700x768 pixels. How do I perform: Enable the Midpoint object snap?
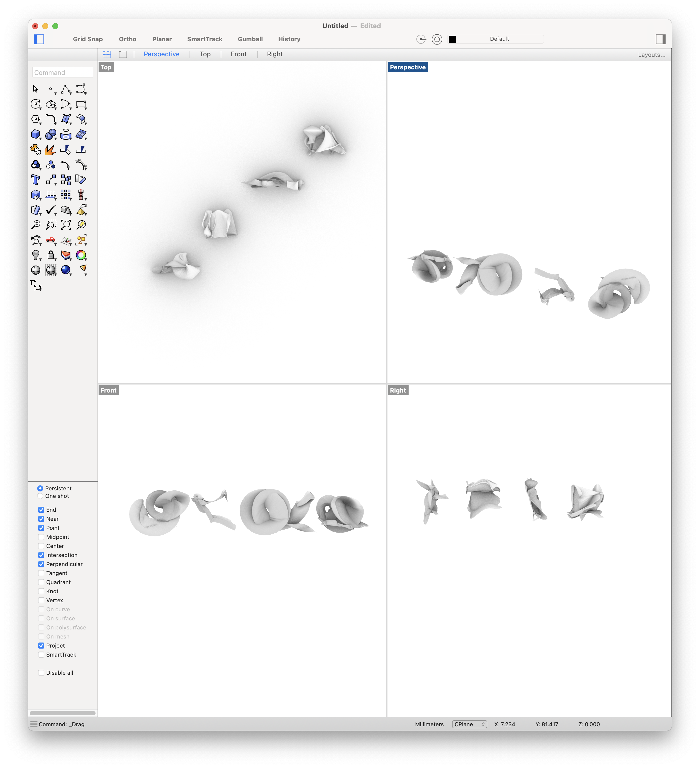(41, 537)
